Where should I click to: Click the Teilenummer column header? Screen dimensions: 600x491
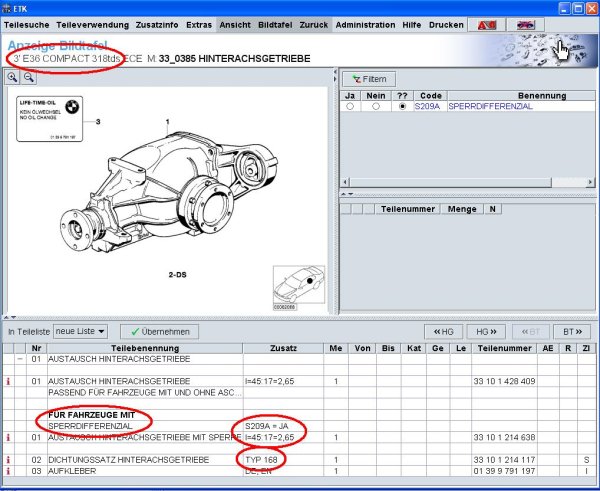500,347
